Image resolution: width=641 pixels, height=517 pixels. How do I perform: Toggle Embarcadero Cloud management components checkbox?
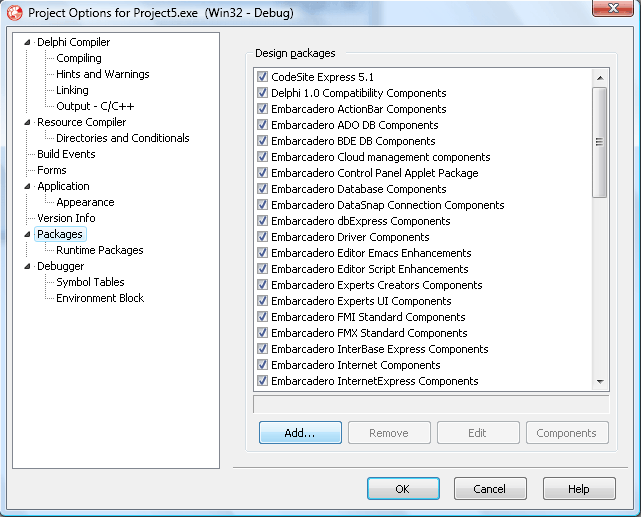coord(262,157)
